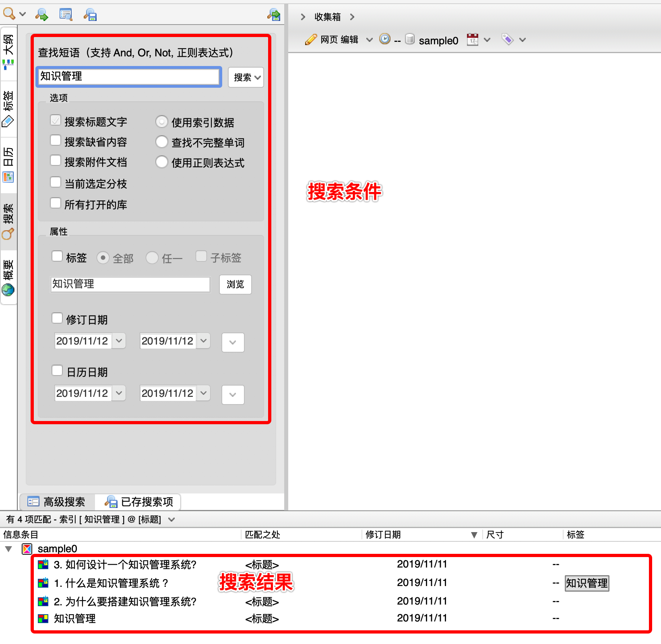Click the search with green arrow icon
The height and width of the screenshot is (644, 661).
click(41, 15)
